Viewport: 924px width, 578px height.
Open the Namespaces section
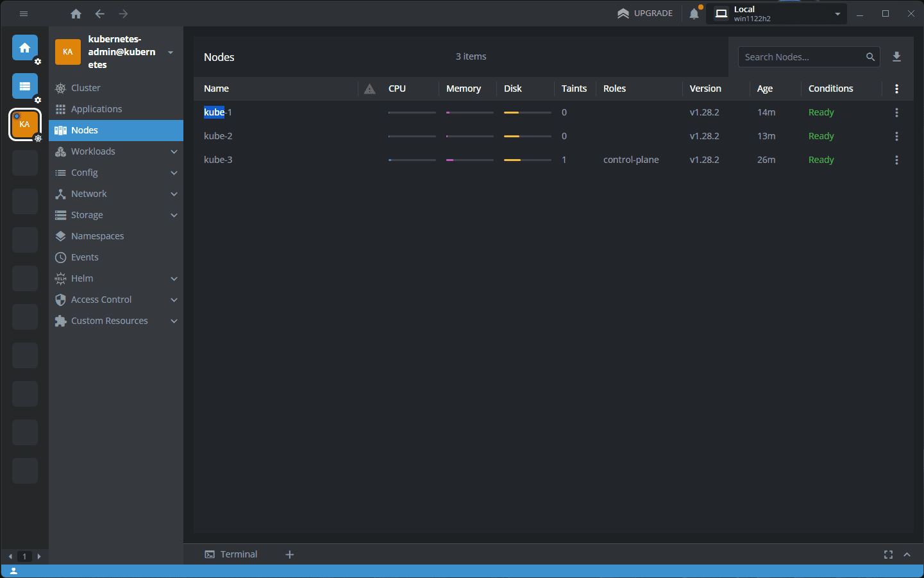point(97,235)
